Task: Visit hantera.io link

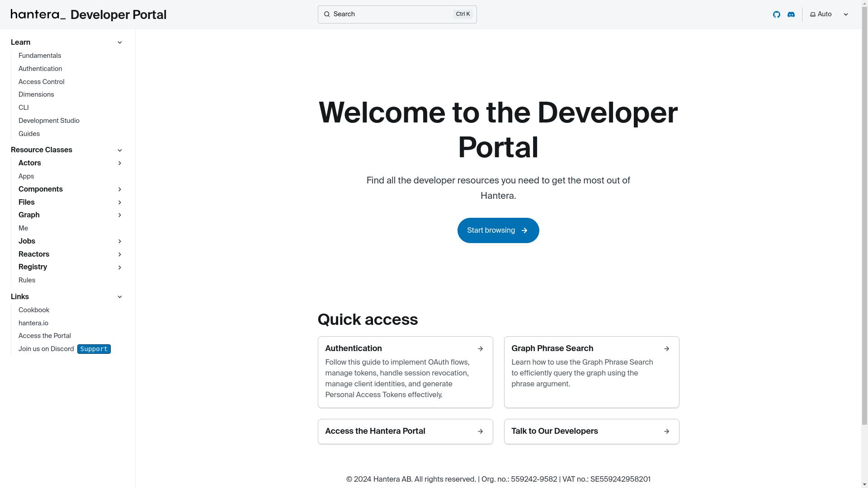Action: coord(33,323)
